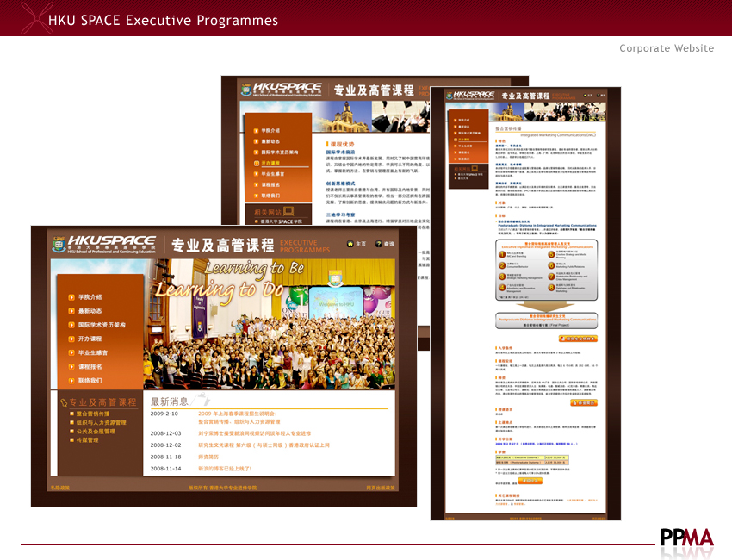732x560 pixels.
Task: Click the HKU crest logo in the middle course page
Action: (246, 90)
